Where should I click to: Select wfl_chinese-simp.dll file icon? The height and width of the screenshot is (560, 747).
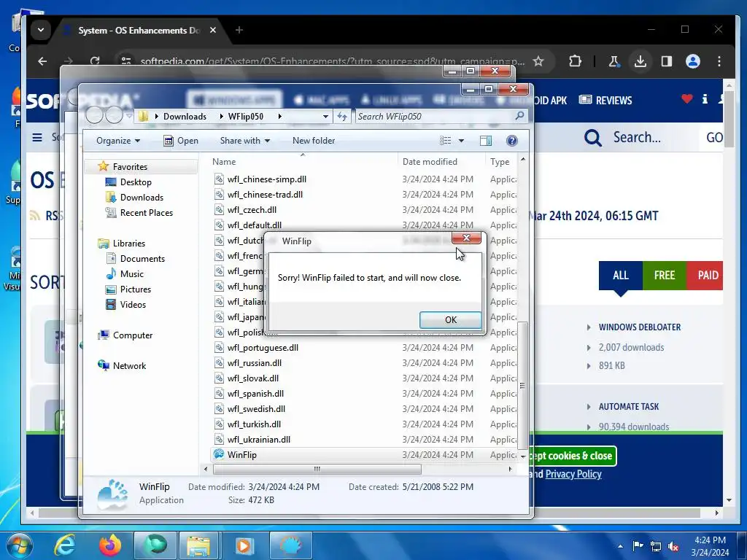[219, 179]
